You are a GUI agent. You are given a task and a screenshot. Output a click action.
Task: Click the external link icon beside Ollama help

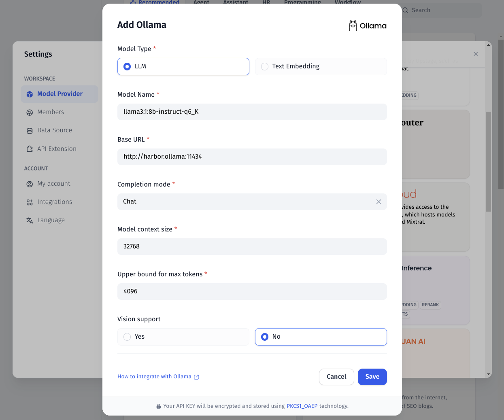pos(196,377)
